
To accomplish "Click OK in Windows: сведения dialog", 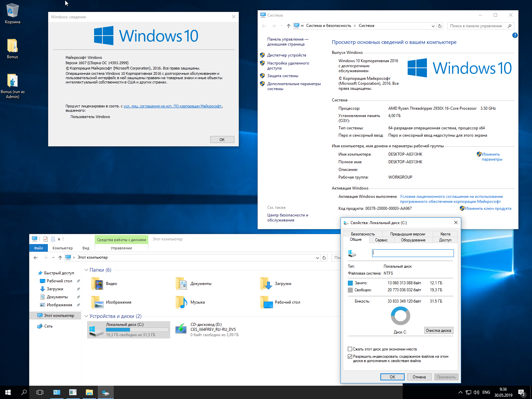I will pyautogui.click(x=222, y=140).
